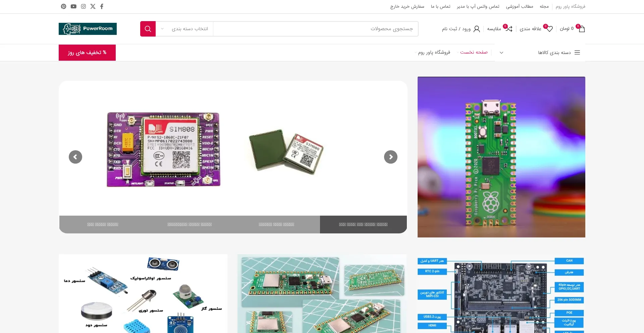Expand the فروشگاه پاور روم nav submenu
Image resolution: width=644 pixels, height=333 pixels.
pyautogui.click(x=434, y=52)
